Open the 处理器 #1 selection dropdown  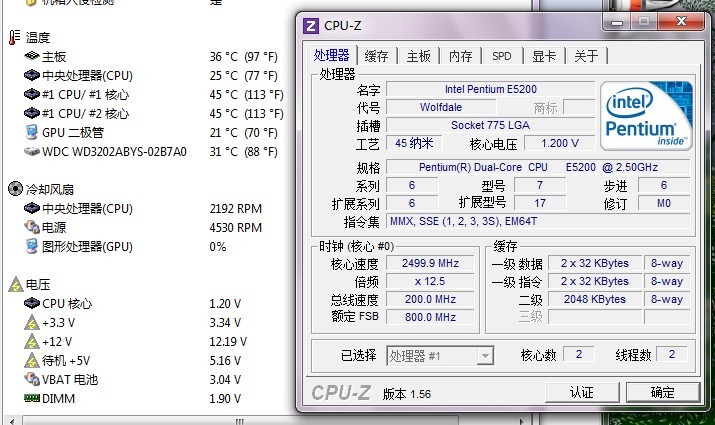coord(440,355)
